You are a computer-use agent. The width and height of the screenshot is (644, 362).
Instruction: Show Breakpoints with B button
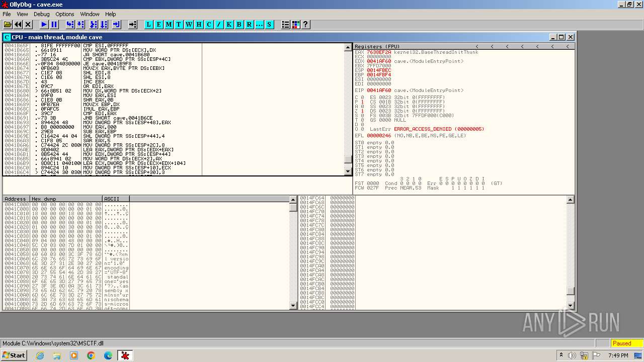[x=239, y=24]
